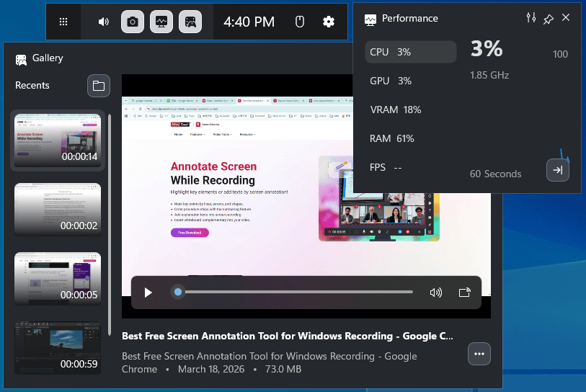
Task: Select the VRAM performance tab
Action: coord(410,110)
